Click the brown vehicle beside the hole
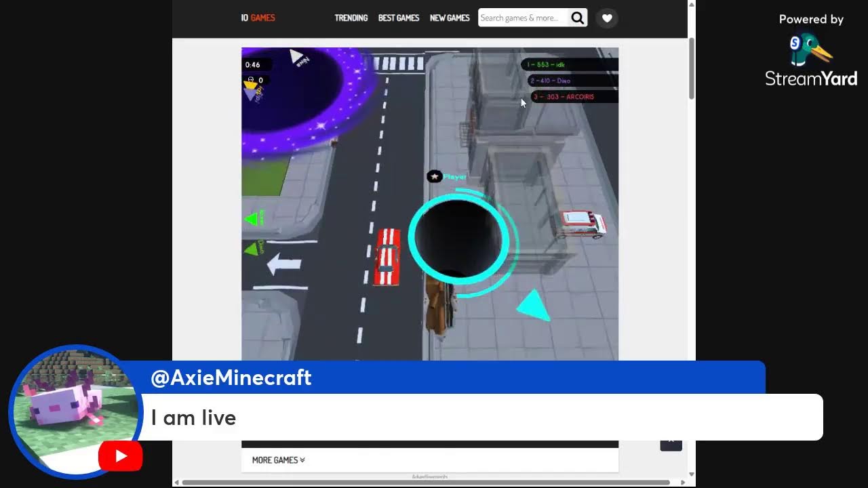The width and height of the screenshot is (868, 488). [x=439, y=307]
